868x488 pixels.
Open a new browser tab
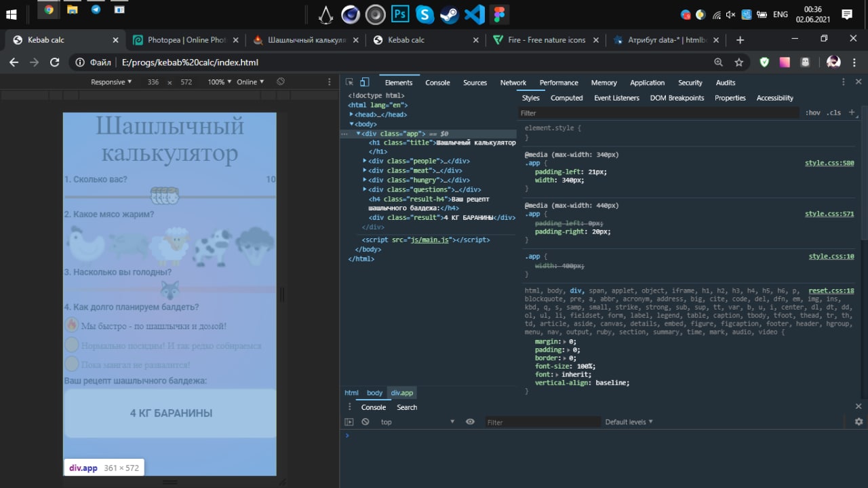click(x=740, y=40)
